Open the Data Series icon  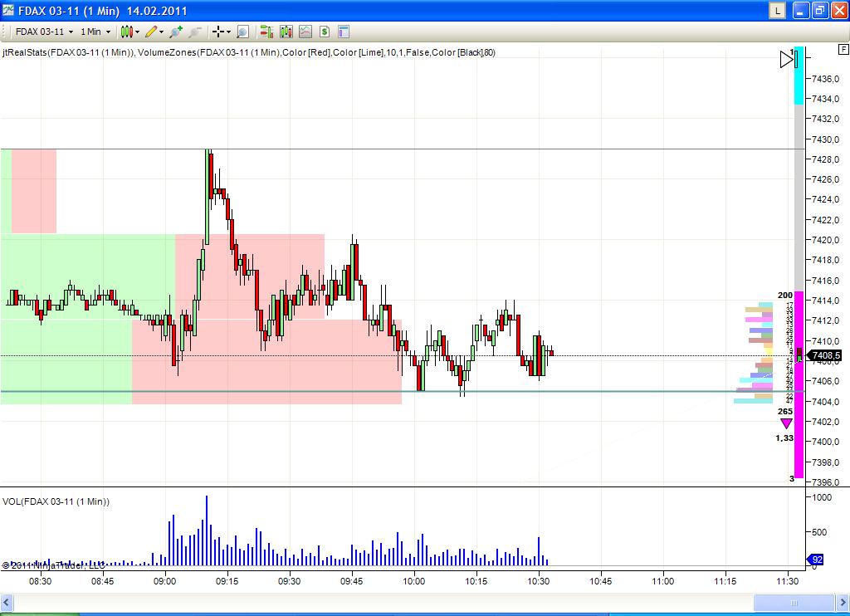(x=286, y=32)
